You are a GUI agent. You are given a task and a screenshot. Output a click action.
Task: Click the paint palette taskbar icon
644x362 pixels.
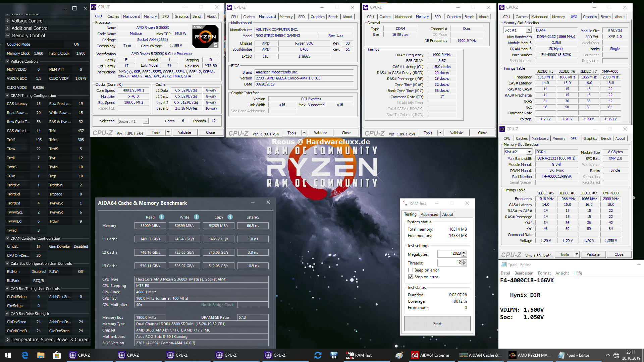point(399,355)
